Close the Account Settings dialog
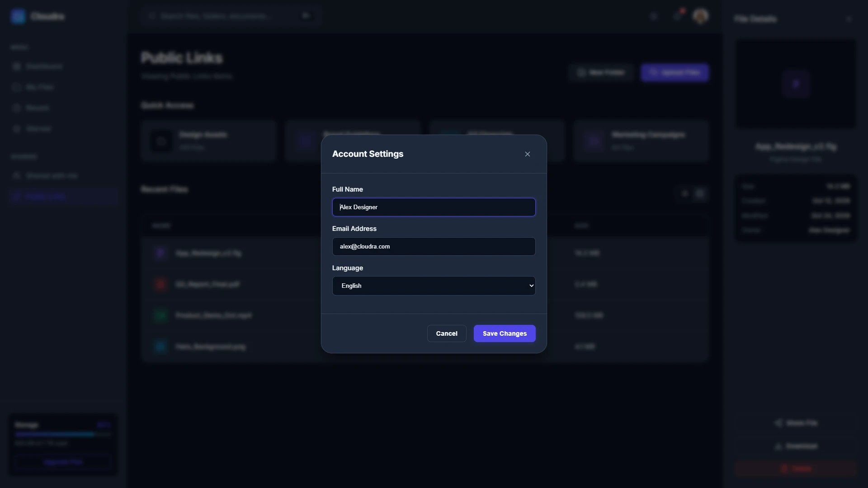Viewport: 868px width, 488px height. coord(528,154)
